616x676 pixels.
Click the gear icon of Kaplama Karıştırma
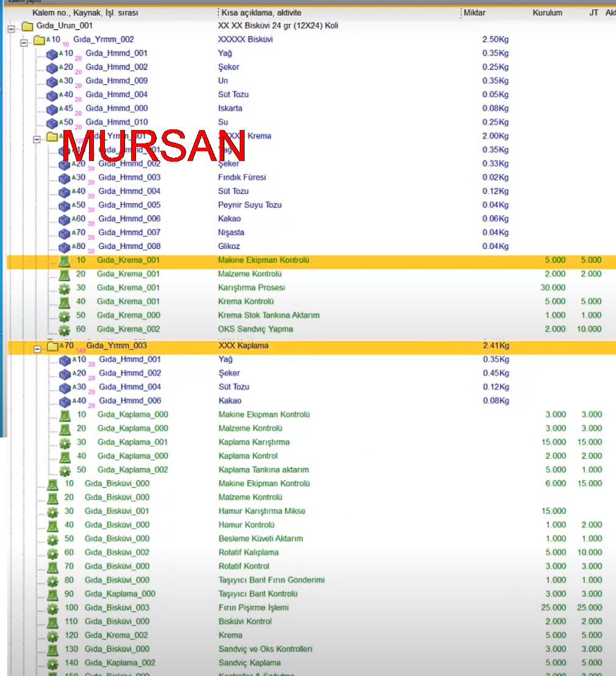(x=65, y=443)
